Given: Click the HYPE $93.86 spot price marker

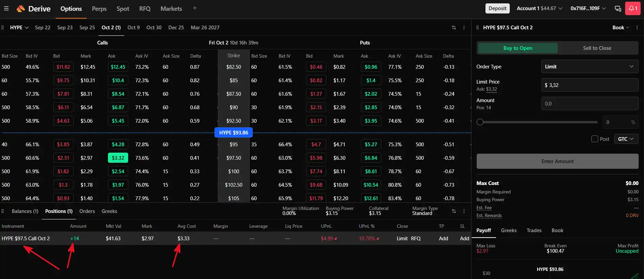Looking at the screenshot, I should pos(234,133).
